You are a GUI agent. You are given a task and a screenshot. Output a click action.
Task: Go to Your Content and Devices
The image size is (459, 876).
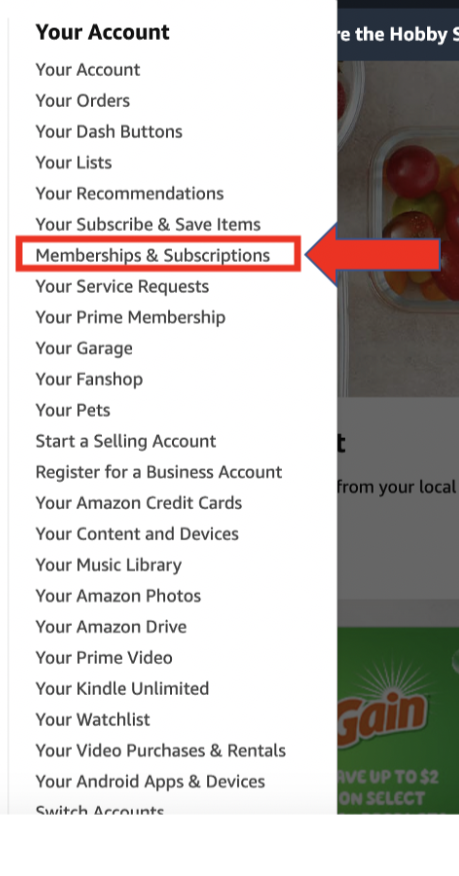pyautogui.click(x=137, y=534)
